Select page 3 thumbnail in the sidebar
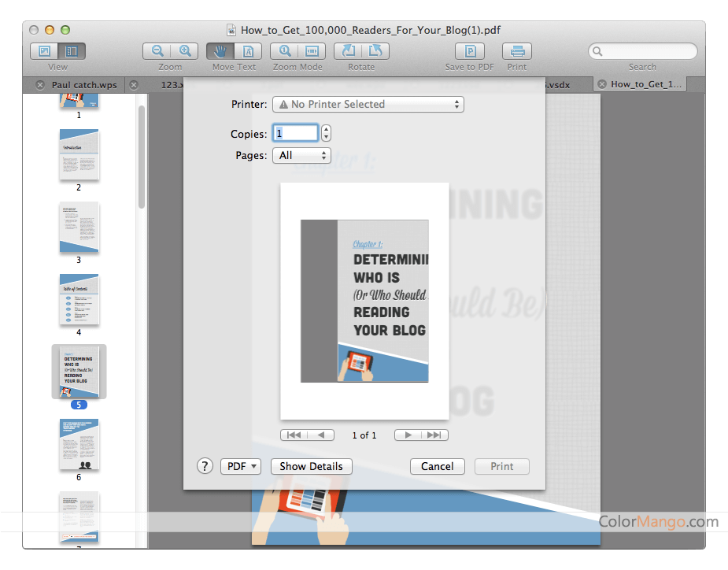This screenshot has width=728, height=570. click(x=79, y=227)
